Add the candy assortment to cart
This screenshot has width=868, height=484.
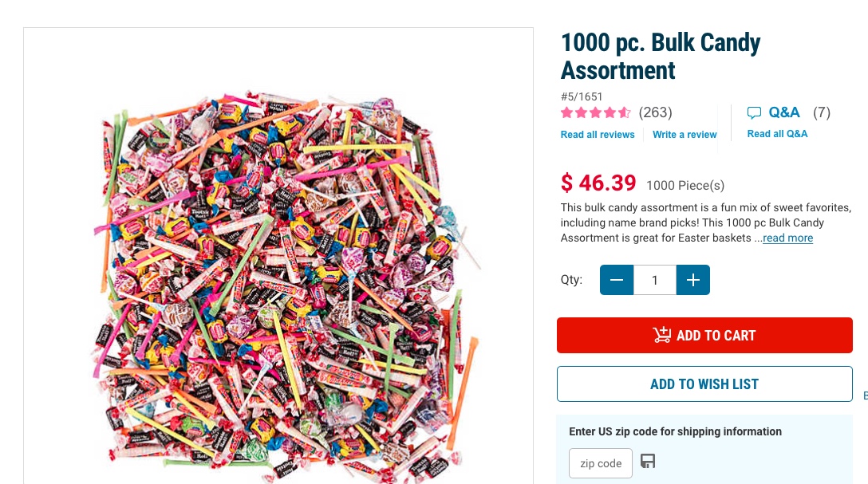(x=704, y=335)
